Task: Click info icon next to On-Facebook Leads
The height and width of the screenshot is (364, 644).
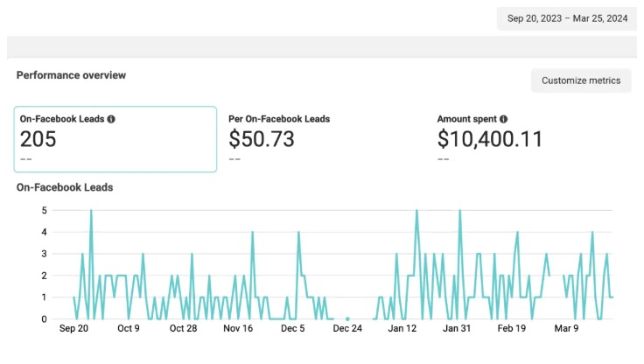Action: pyautogui.click(x=111, y=119)
